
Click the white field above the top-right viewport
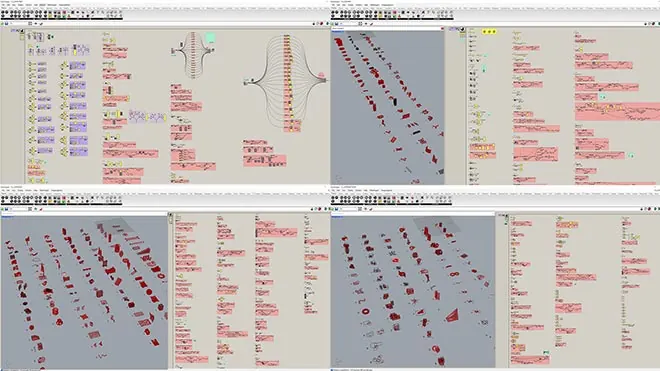click(386, 28)
